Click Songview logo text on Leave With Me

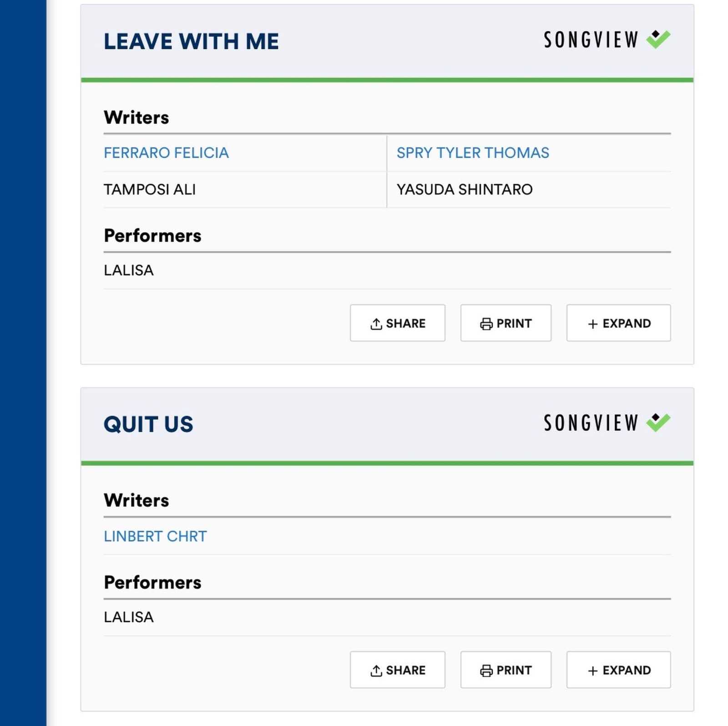pyautogui.click(x=591, y=40)
